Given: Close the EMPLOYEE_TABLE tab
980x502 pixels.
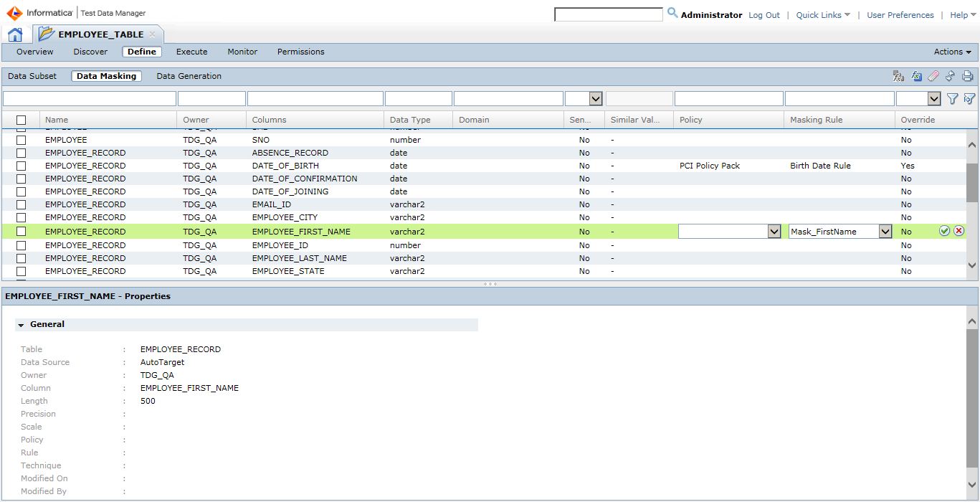Looking at the screenshot, I should pyautogui.click(x=152, y=34).
